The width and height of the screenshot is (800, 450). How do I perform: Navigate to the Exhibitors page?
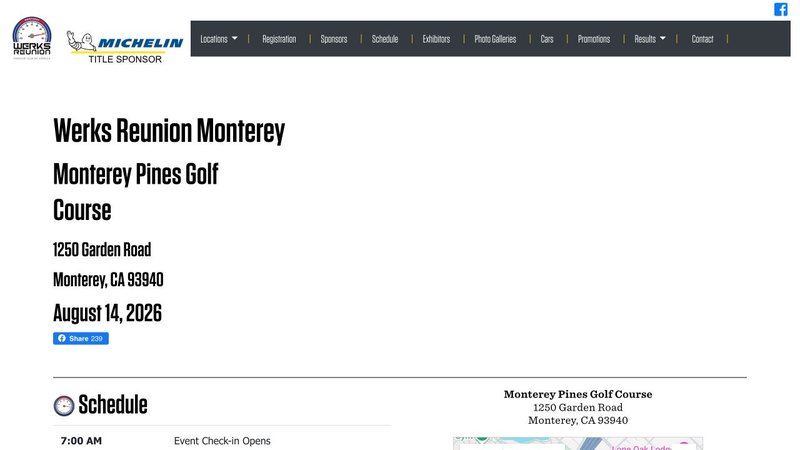pos(436,39)
